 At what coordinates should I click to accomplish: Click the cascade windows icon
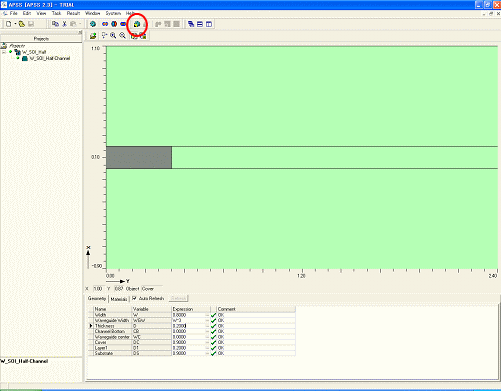pos(191,24)
